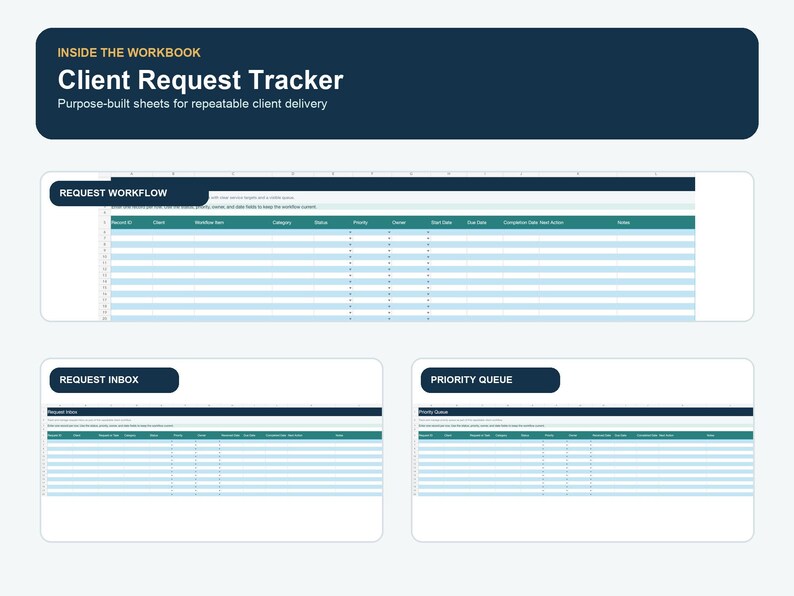Click the Request Workflow instruction line "Enter one record per row"
This screenshot has width=794, height=596.
coord(214,207)
